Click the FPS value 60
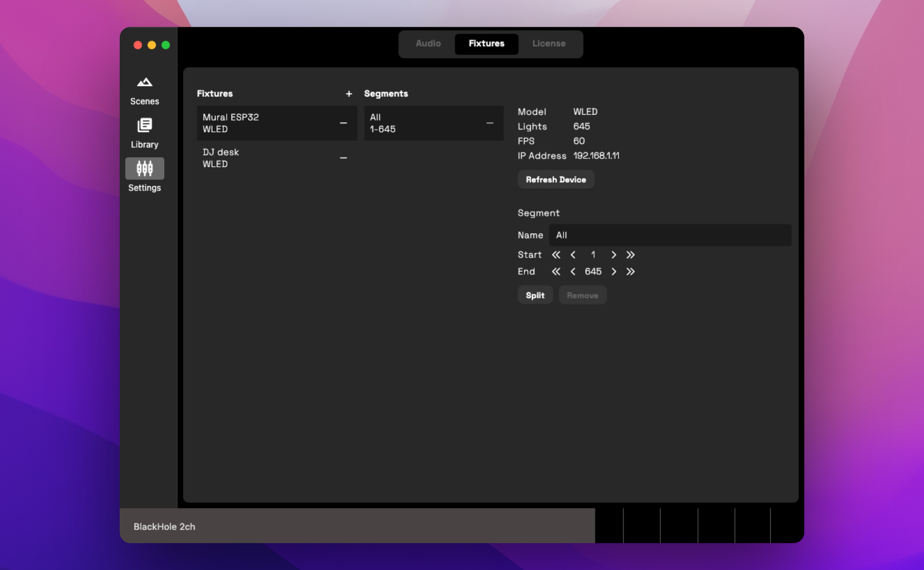The image size is (924, 570). pyautogui.click(x=579, y=141)
